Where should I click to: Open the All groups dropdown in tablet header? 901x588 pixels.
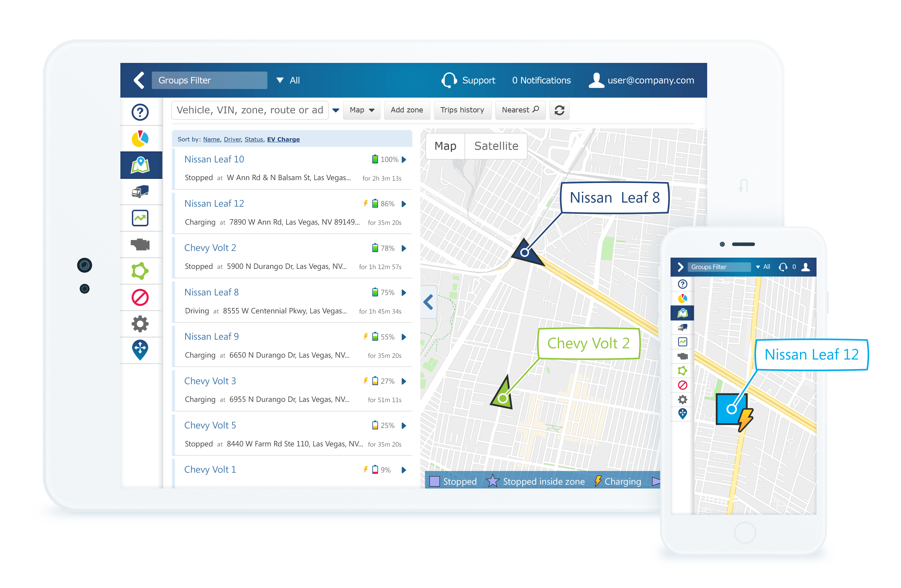(x=288, y=80)
